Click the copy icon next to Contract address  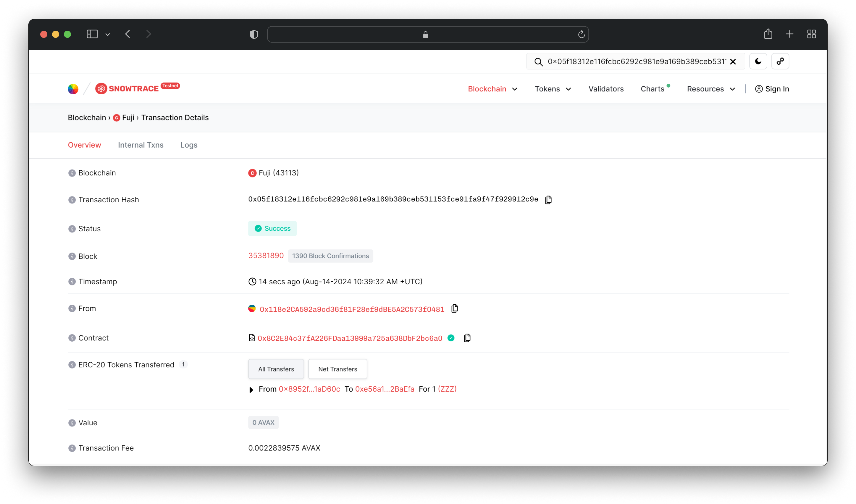point(467,338)
